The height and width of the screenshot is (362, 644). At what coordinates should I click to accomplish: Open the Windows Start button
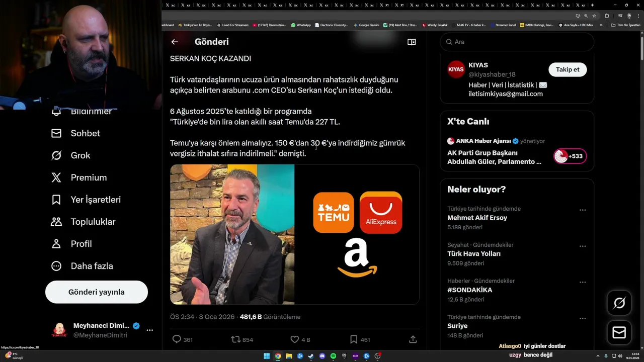[267, 356]
